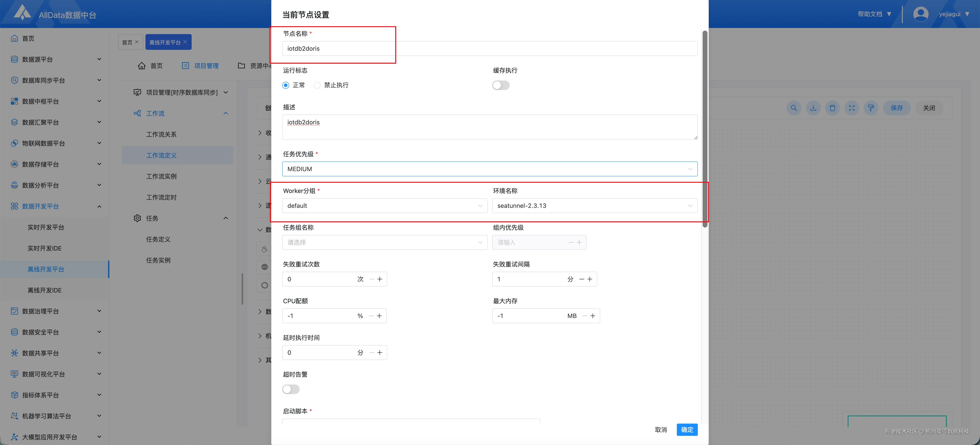The height and width of the screenshot is (445, 980).
Task: Switch to the 离线开发平台 tab
Action: [x=165, y=42]
